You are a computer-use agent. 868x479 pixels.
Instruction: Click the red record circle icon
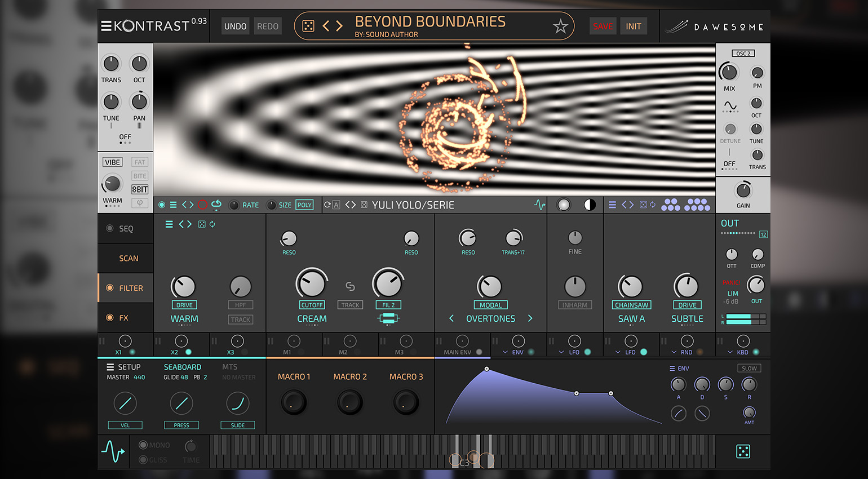tap(202, 205)
